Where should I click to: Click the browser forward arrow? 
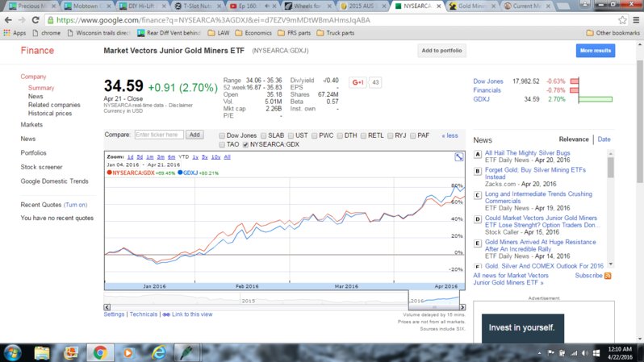click(x=22, y=20)
